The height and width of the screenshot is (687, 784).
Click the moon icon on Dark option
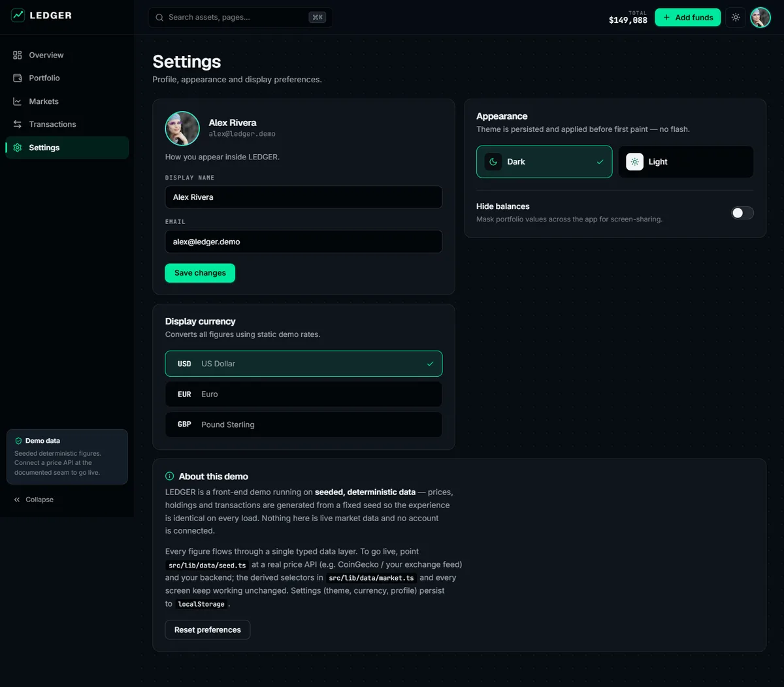click(x=493, y=162)
